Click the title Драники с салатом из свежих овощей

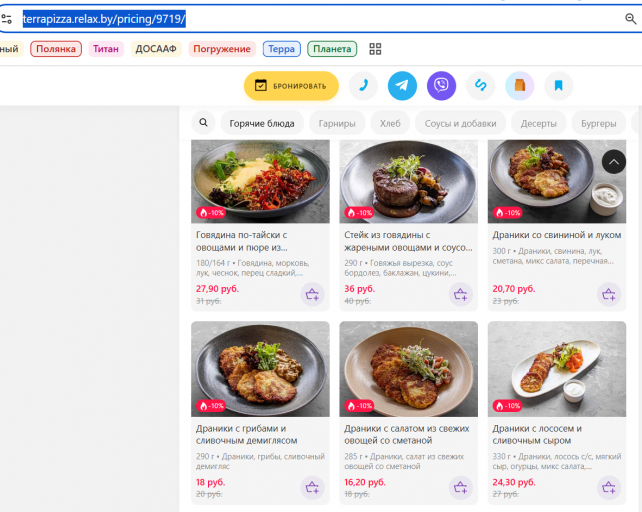pos(407,435)
